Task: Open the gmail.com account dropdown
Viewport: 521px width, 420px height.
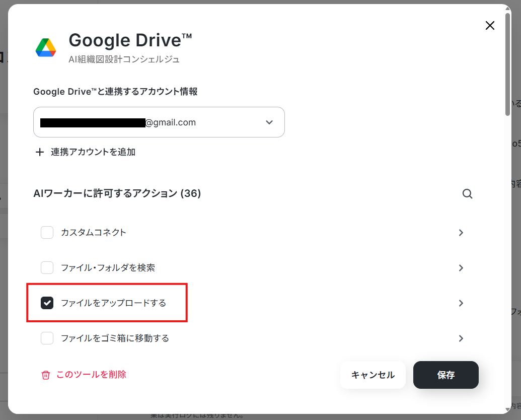Action: 159,122
